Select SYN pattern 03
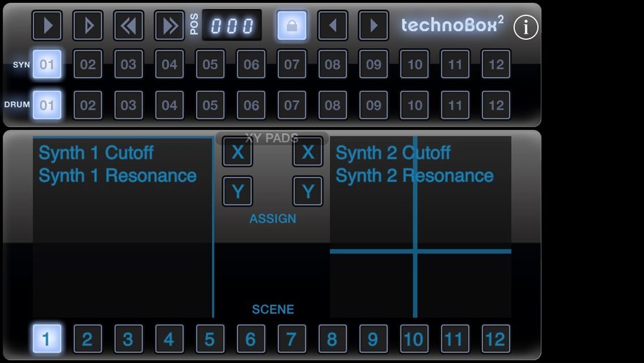The image size is (644, 363). (x=128, y=64)
